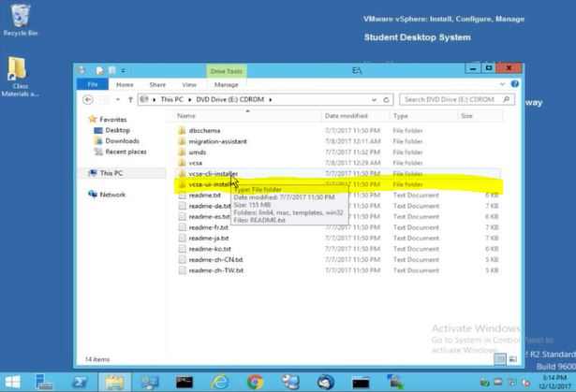Expand the address bar history dropdown
The width and height of the screenshot is (576, 392).
[x=377, y=99]
